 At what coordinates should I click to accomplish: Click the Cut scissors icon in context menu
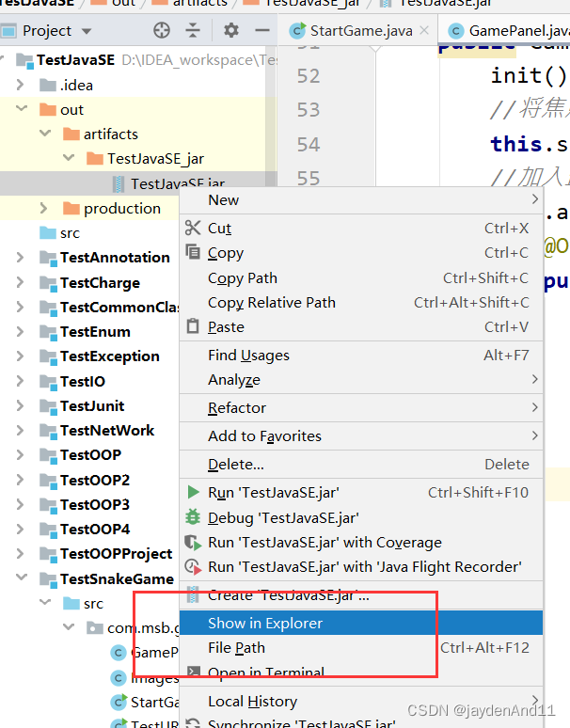click(193, 228)
